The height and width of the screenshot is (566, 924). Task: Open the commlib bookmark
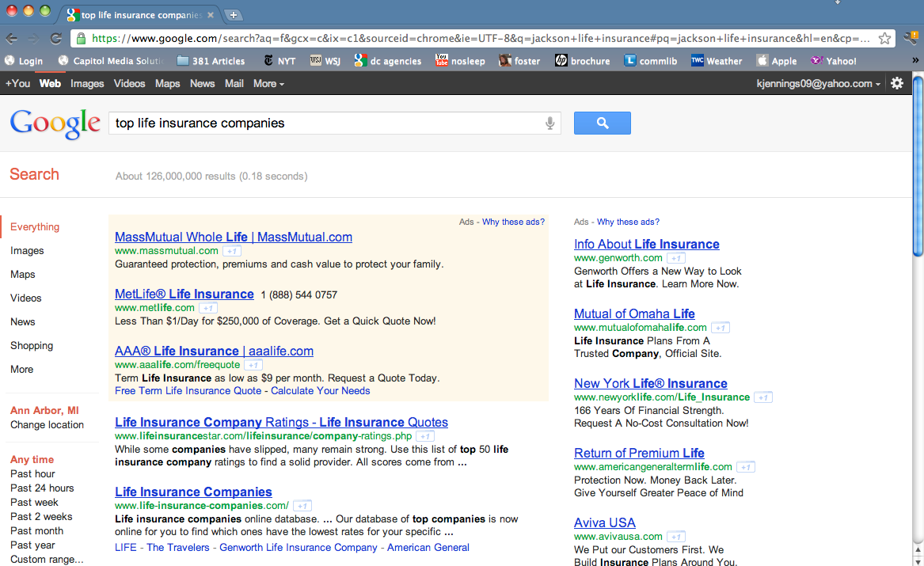coord(651,61)
